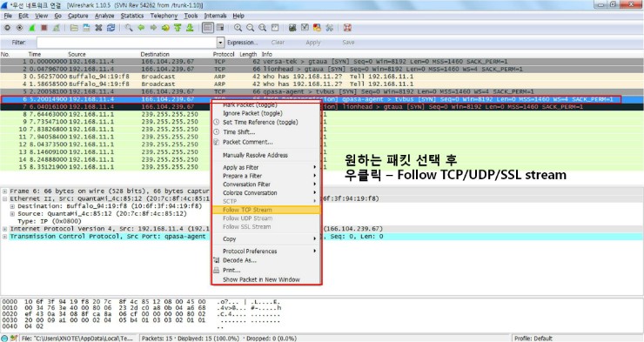The image size is (644, 342).
Task: Reload the capture file from the toolbar
Action: point(111,28)
